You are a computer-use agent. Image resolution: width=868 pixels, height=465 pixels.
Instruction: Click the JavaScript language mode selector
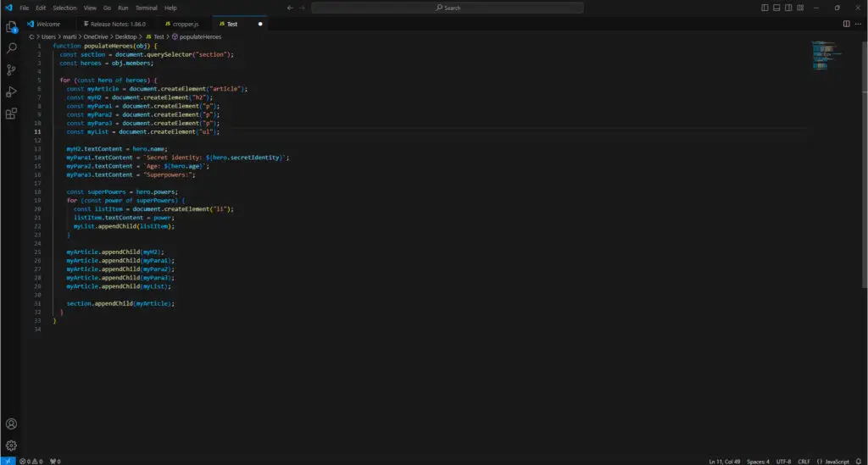833,461
